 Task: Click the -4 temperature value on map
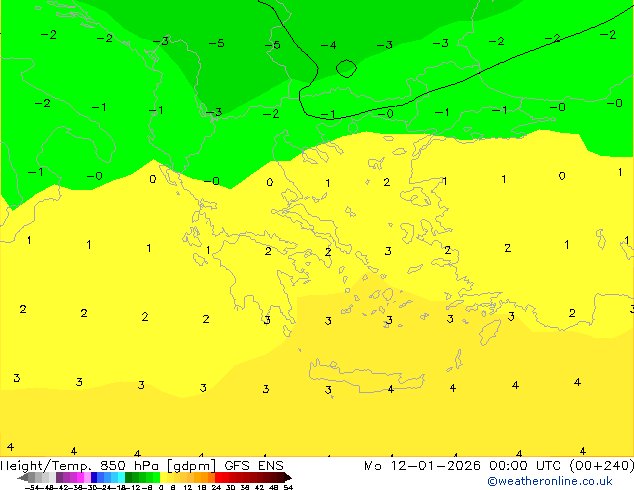pos(328,45)
